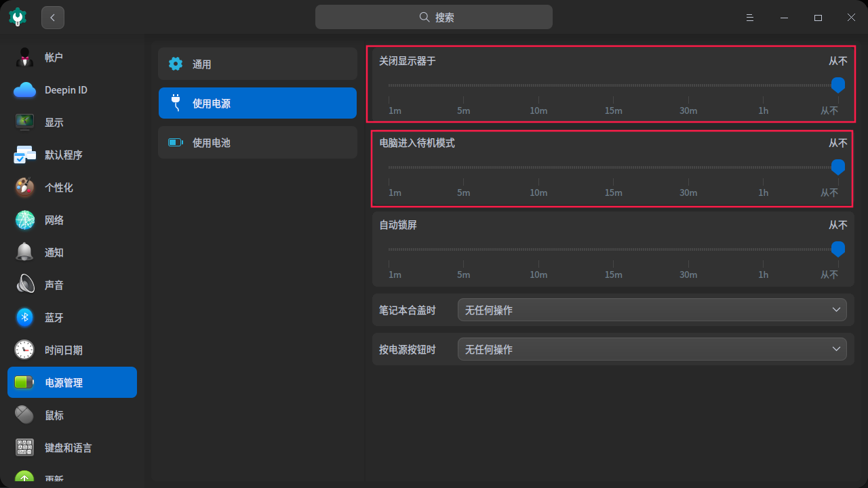868x488 pixels.
Task: Open the 按电源按钮时 dropdown
Action: coord(652,348)
